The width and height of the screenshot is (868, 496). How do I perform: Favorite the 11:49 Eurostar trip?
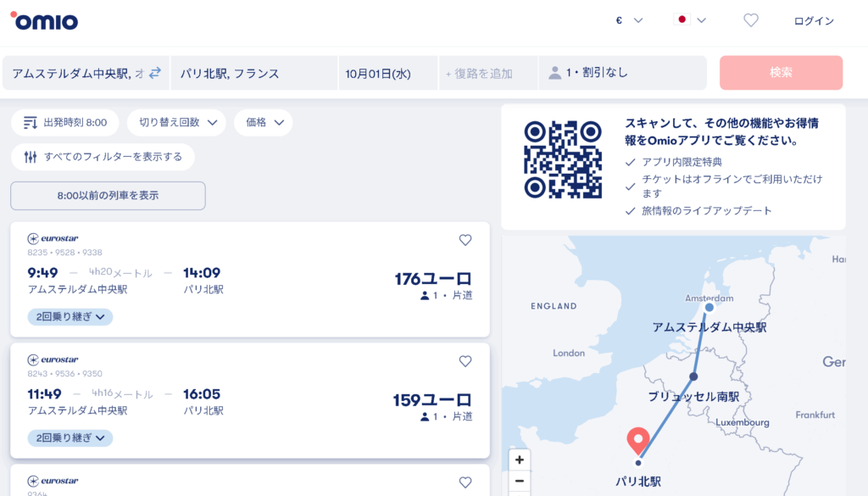click(465, 361)
